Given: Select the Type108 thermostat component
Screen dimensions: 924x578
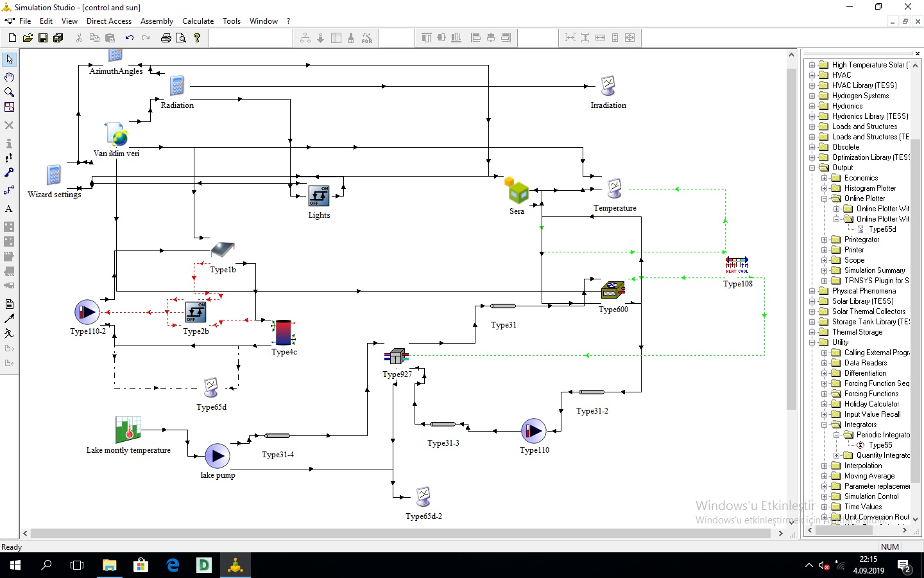Looking at the screenshot, I should (x=737, y=265).
